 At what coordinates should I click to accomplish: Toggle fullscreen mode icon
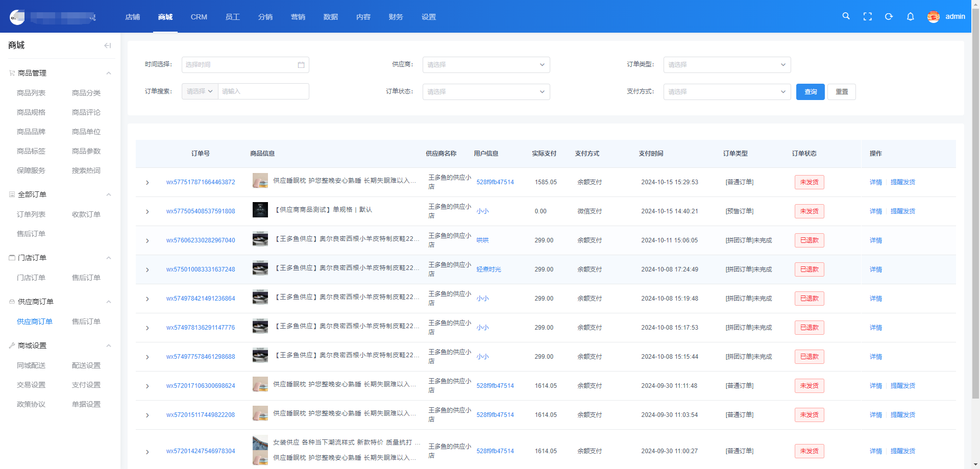pyautogui.click(x=867, y=16)
